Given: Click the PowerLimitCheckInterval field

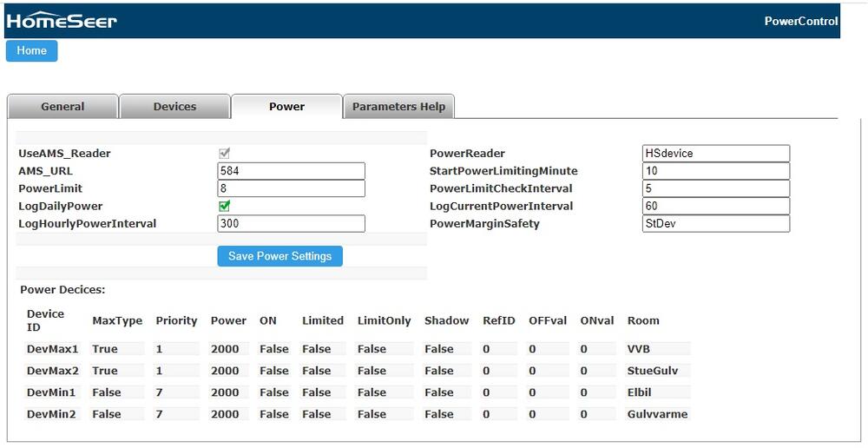Looking at the screenshot, I should [716, 188].
